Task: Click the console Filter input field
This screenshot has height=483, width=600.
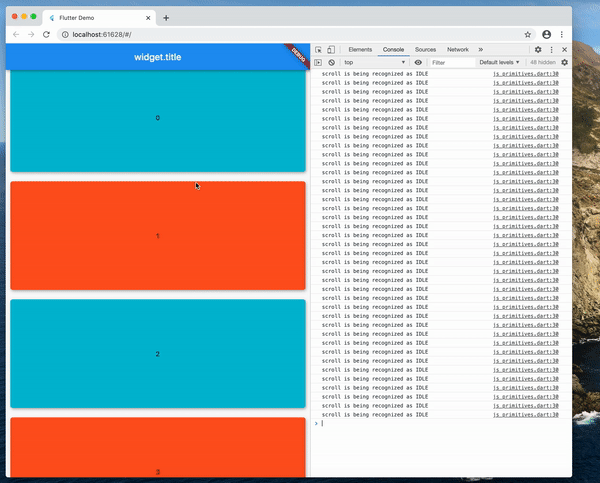Action: point(452,62)
